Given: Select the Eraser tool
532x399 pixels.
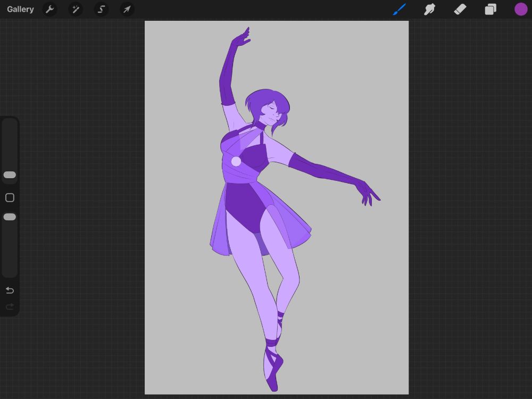Looking at the screenshot, I should pyautogui.click(x=460, y=9).
